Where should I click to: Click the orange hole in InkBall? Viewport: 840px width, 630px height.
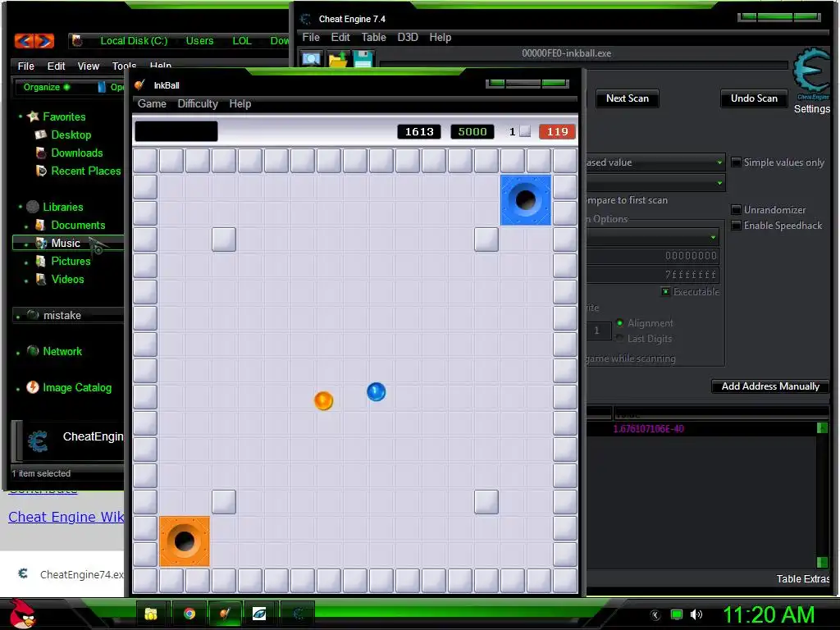185,541
